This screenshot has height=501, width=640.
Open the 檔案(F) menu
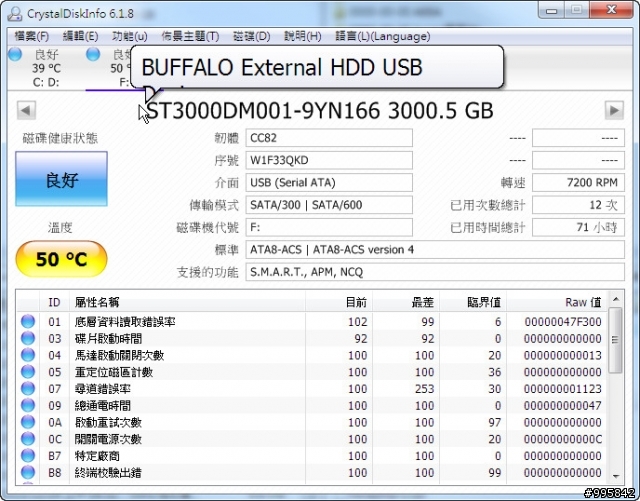pos(31,36)
